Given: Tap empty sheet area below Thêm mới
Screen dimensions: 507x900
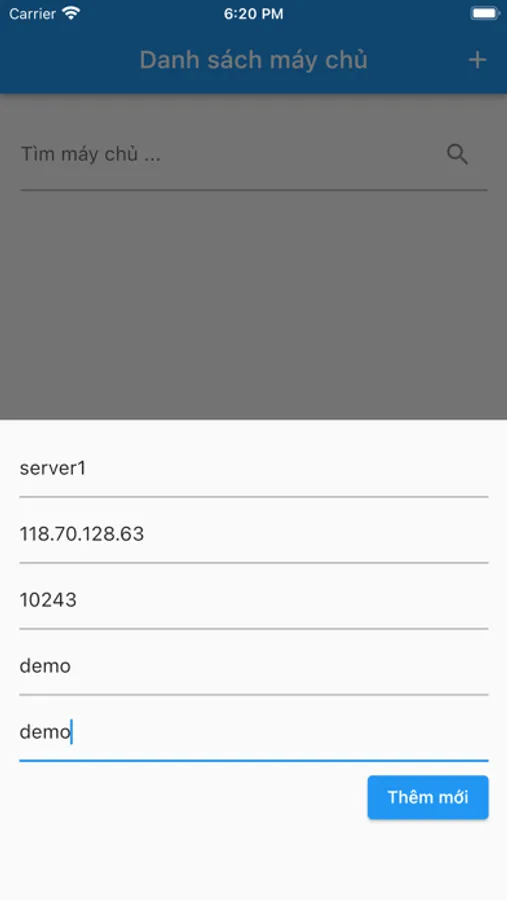Looking at the screenshot, I should tap(253, 859).
